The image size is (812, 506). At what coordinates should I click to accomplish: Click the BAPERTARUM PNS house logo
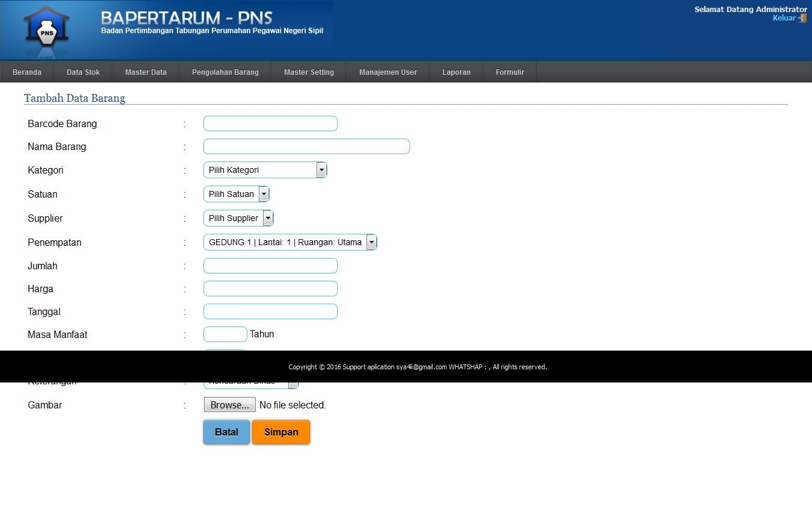point(46,28)
